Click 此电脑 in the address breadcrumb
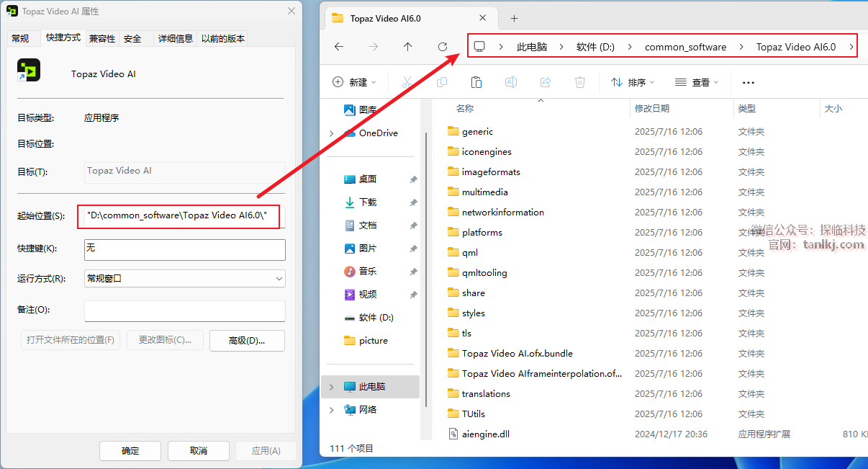 tap(532, 47)
